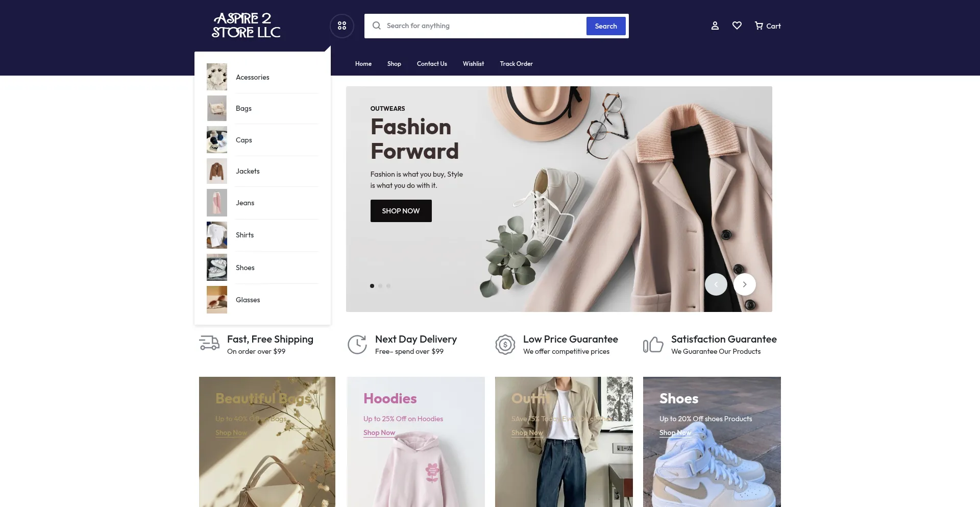Click the Aspire 2 Store LLC logo
The height and width of the screenshot is (507, 980).
point(246,26)
